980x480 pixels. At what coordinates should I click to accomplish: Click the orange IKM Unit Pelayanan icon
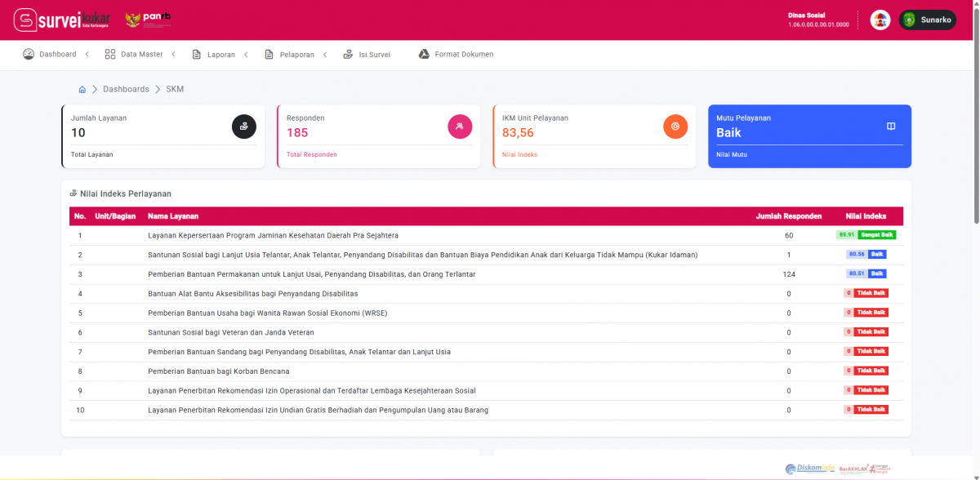pyautogui.click(x=675, y=127)
